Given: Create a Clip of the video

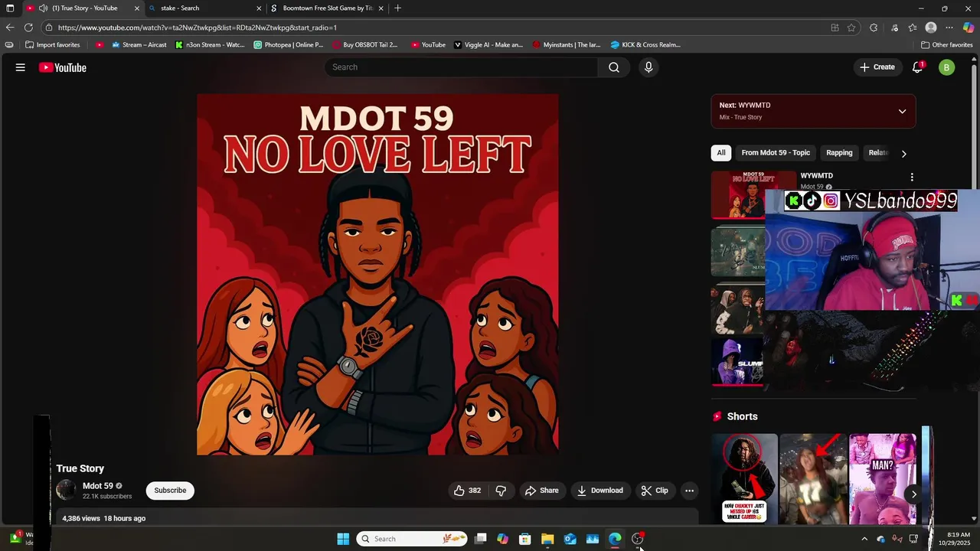Looking at the screenshot, I should click(x=655, y=491).
